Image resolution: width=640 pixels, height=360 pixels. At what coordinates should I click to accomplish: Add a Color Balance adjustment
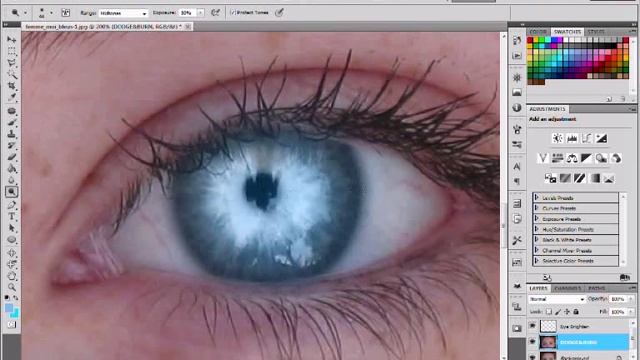click(x=572, y=158)
